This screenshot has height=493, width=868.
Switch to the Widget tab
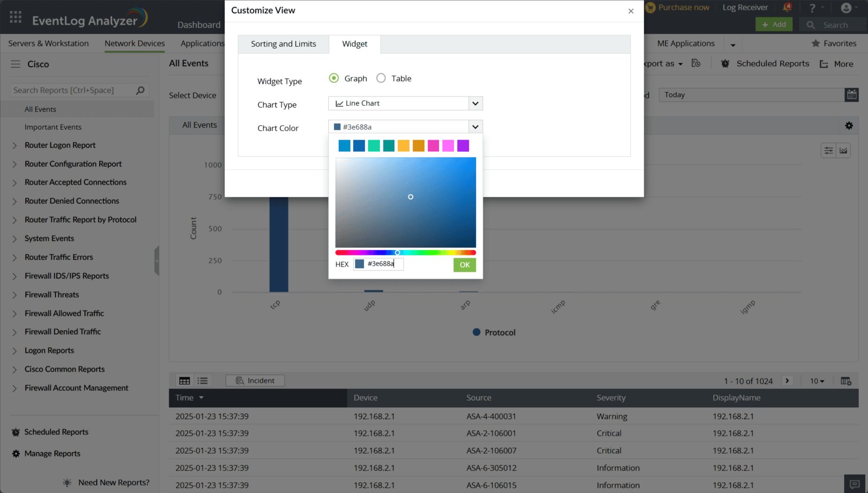355,44
